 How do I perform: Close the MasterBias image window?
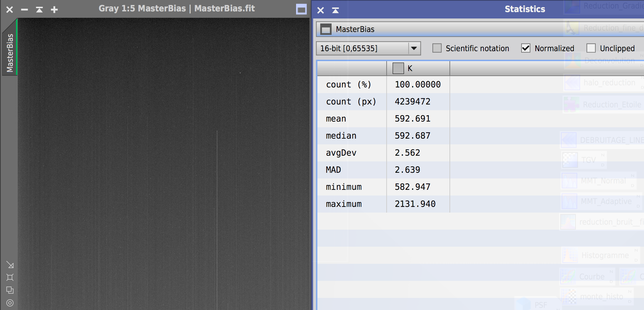(10, 10)
